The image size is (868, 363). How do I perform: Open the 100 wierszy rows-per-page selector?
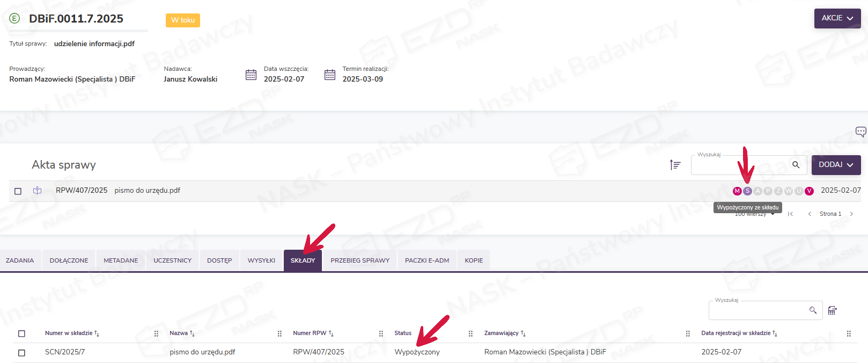tap(754, 214)
